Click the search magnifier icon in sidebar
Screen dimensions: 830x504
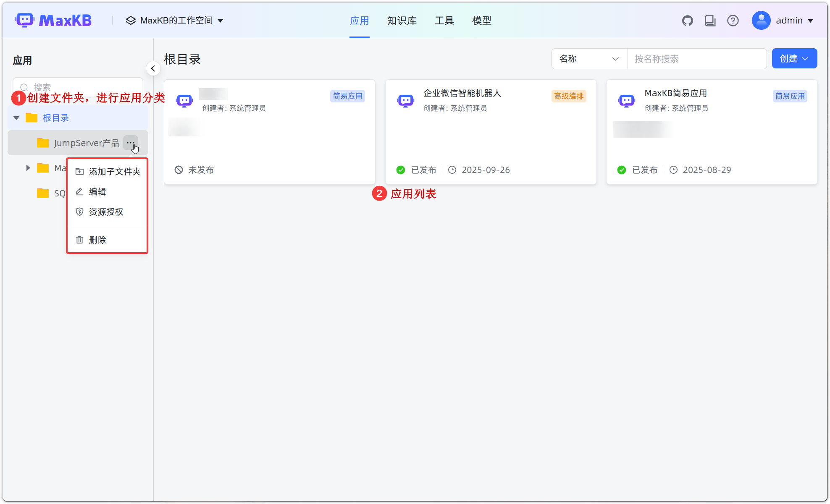point(24,87)
